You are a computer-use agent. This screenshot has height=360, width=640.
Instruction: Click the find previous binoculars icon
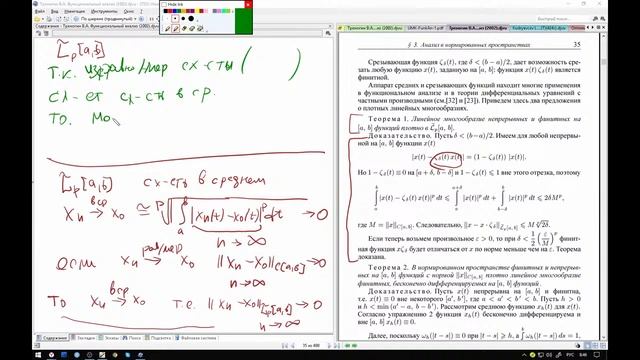[596, 19]
